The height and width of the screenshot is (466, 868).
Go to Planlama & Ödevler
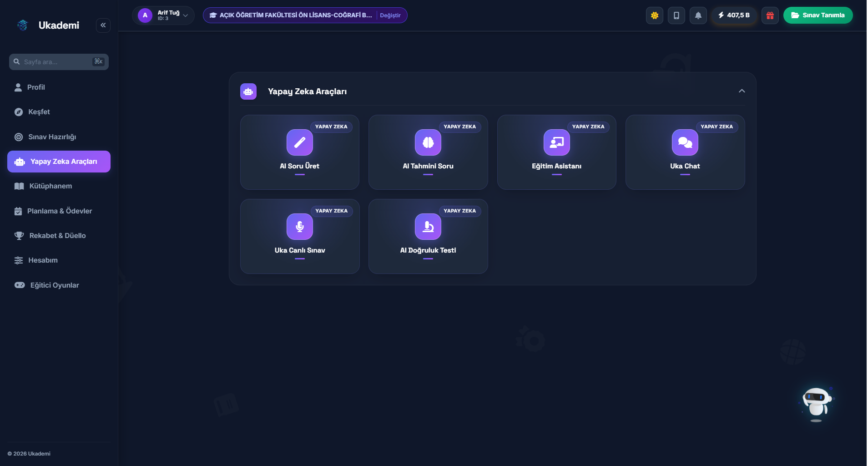pos(59,211)
